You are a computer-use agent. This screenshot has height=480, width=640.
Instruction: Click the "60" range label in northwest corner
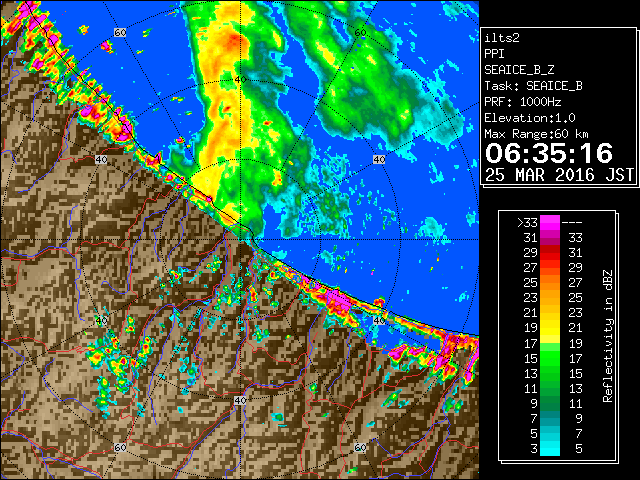click(120, 32)
